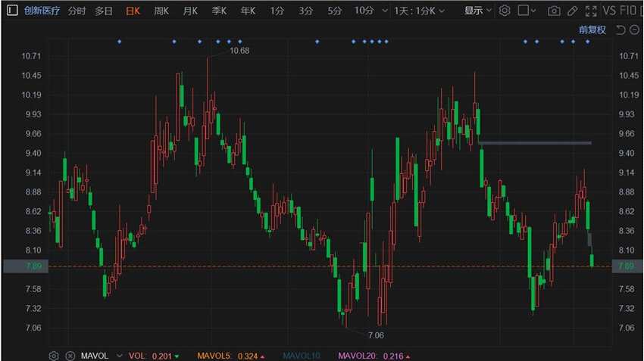Select the 年K yearly tab
Viewport: 644px width, 361px height.
point(248,11)
